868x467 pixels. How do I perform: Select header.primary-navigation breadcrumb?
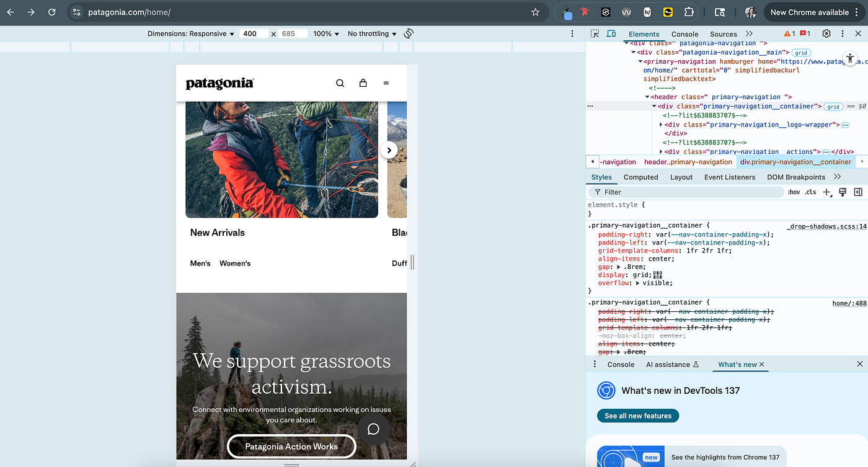pos(688,162)
